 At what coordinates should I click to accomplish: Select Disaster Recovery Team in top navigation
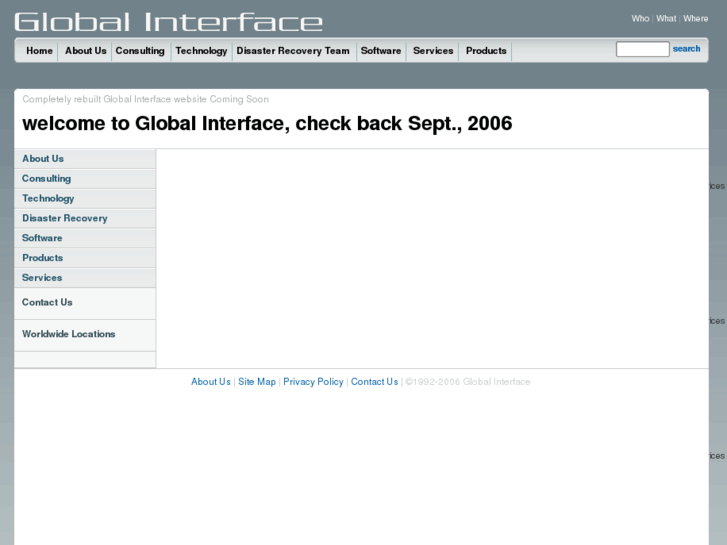293,51
